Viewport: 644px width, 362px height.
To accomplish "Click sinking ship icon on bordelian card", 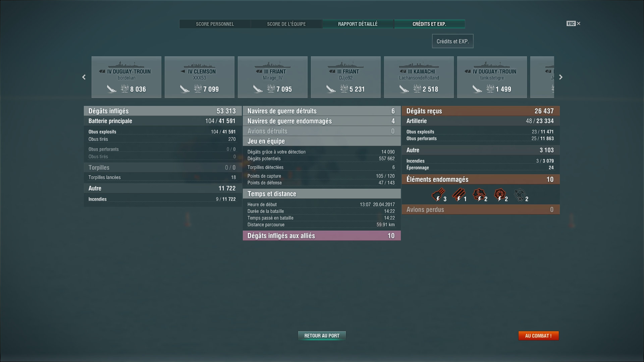I will 112,89.
